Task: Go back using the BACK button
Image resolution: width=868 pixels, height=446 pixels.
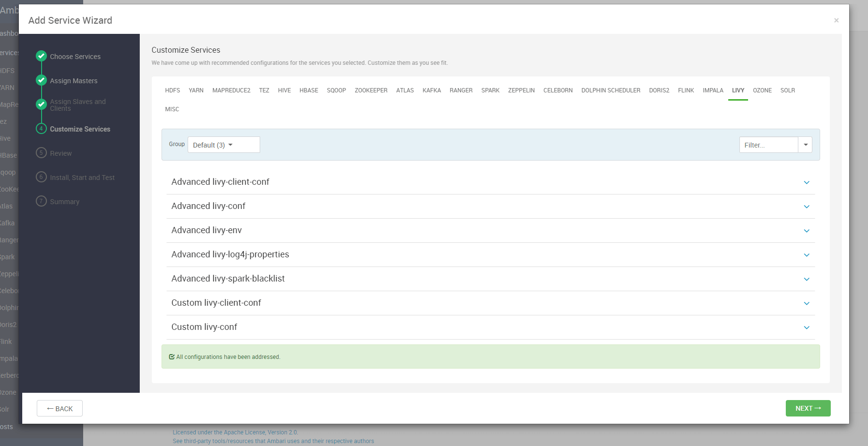Action: coord(59,408)
